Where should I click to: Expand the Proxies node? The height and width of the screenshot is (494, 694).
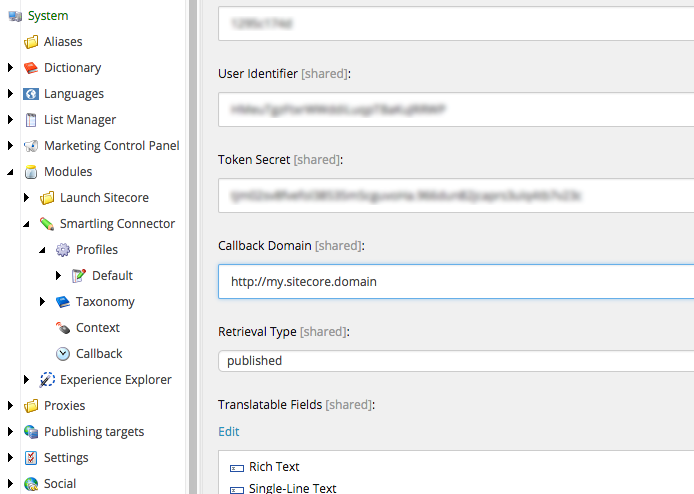pyautogui.click(x=11, y=405)
